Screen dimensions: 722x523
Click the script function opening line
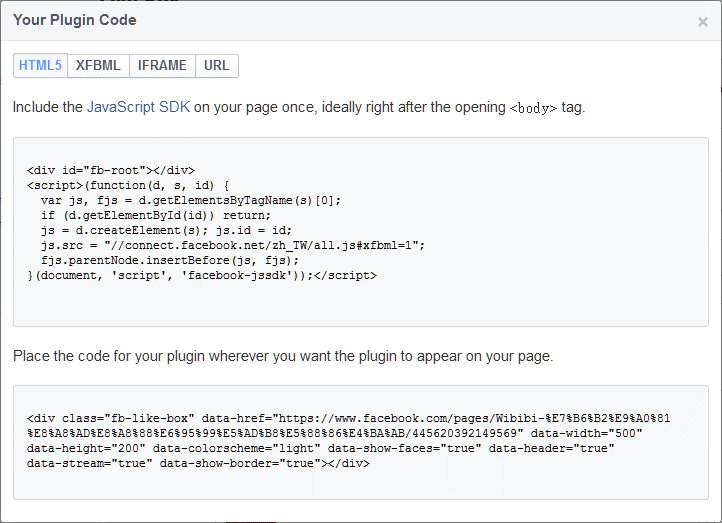point(129,185)
